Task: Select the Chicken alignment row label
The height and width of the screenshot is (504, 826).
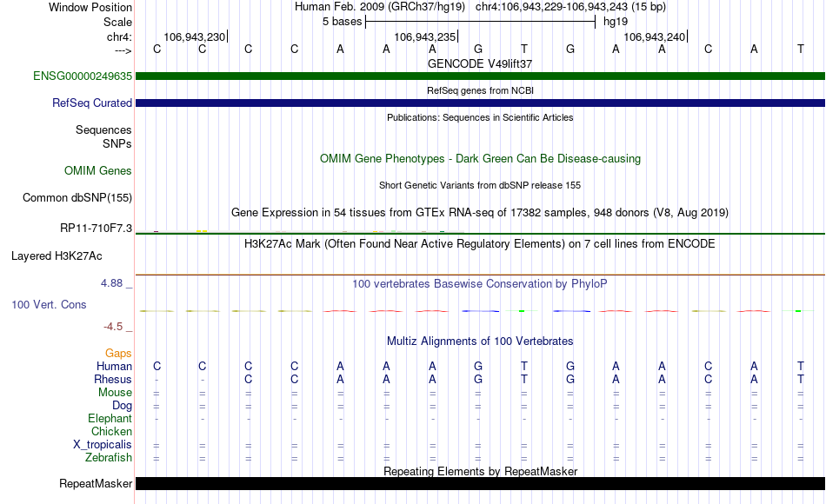Action: (x=111, y=431)
